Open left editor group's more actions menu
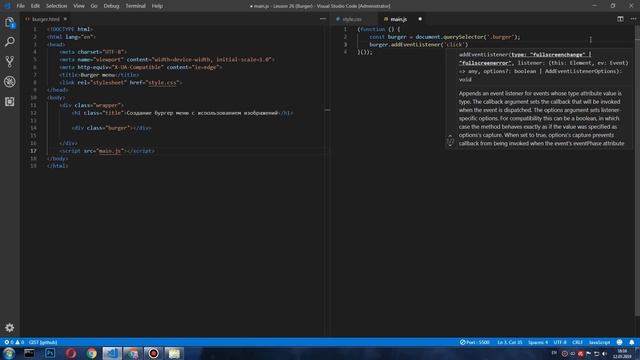Image resolution: width=640 pixels, height=360 pixels. coord(323,19)
